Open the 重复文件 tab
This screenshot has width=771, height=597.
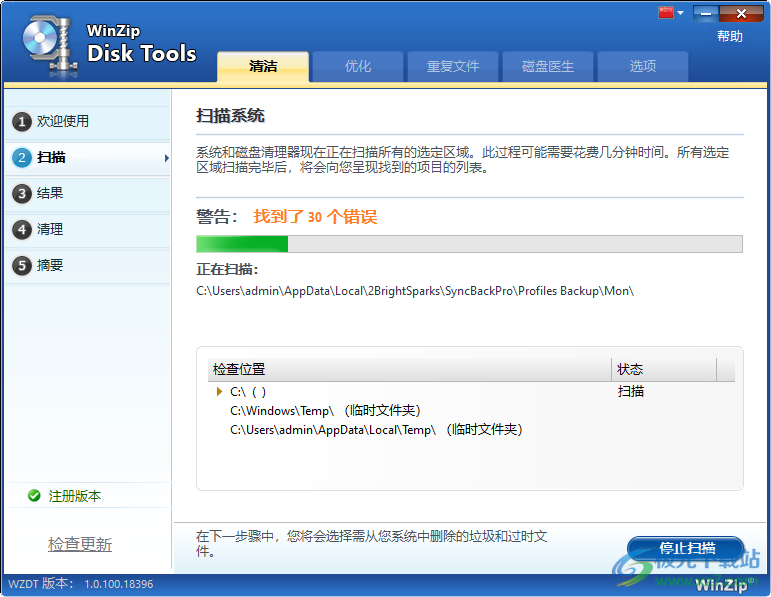click(453, 66)
